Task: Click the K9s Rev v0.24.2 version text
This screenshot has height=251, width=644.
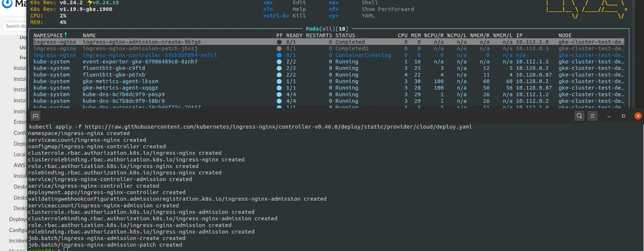Action: tap(56, 3)
